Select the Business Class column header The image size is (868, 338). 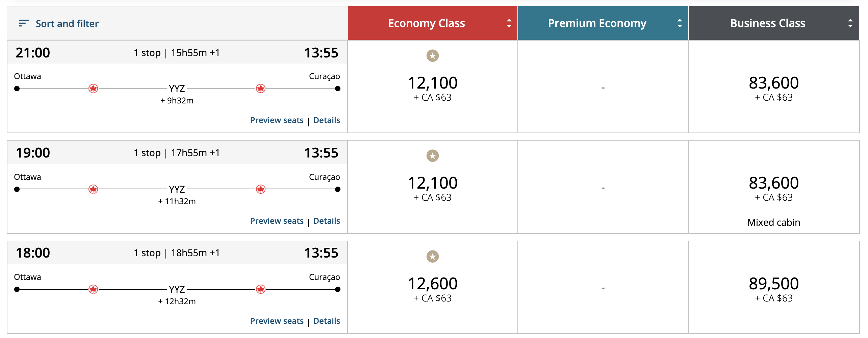click(767, 23)
